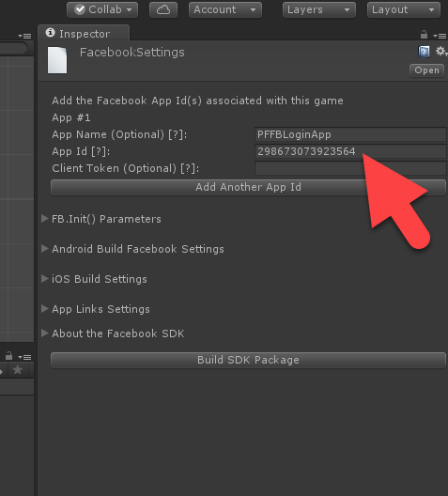Click the Add Another App Id button
The image size is (448, 496).
(248, 187)
